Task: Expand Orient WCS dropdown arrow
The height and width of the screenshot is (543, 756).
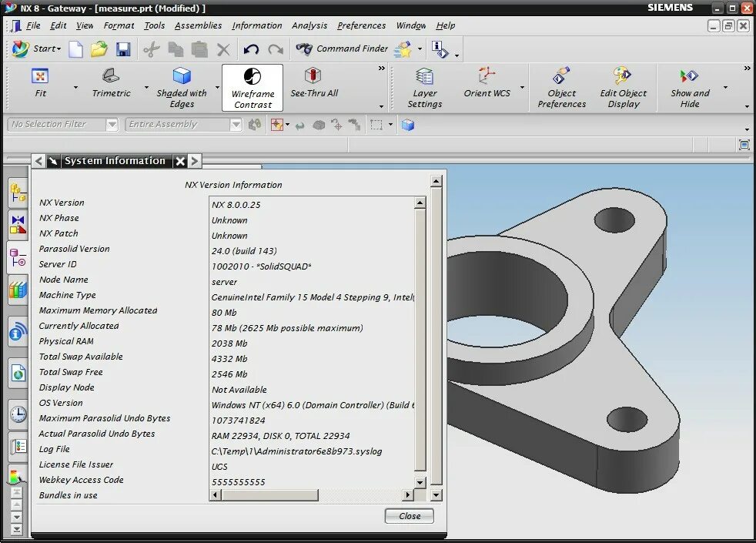Action: (523, 87)
